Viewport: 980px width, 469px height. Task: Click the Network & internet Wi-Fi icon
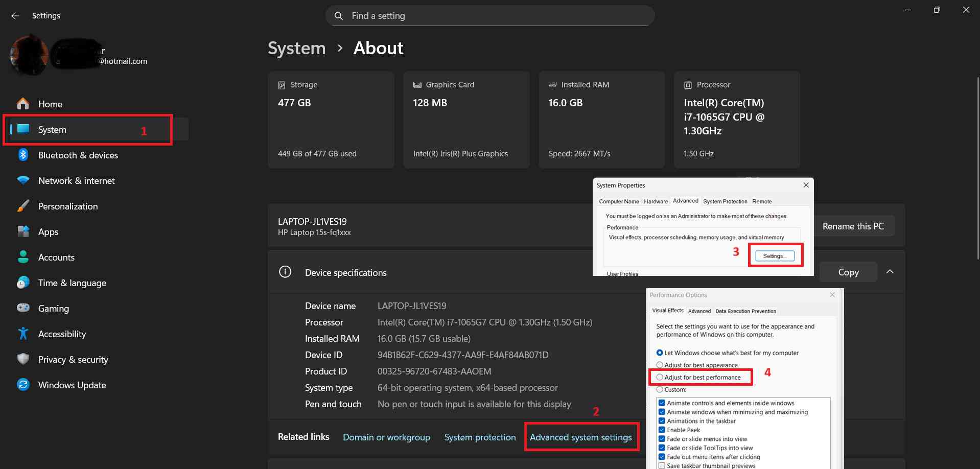click(x=23, y=180)
